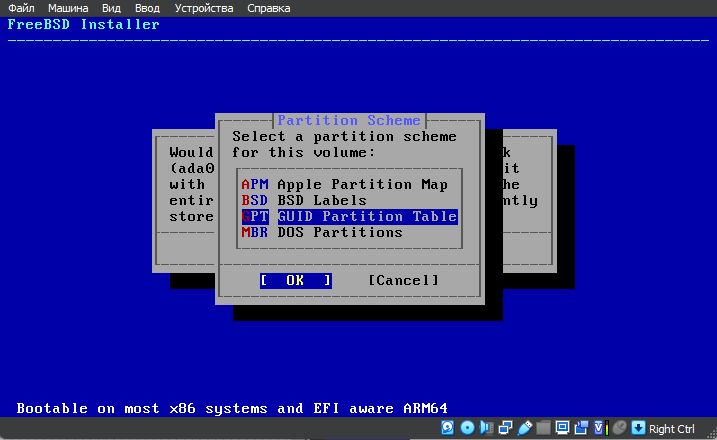
Task: Click the optical disc status icon
Action: click(467, 428)
